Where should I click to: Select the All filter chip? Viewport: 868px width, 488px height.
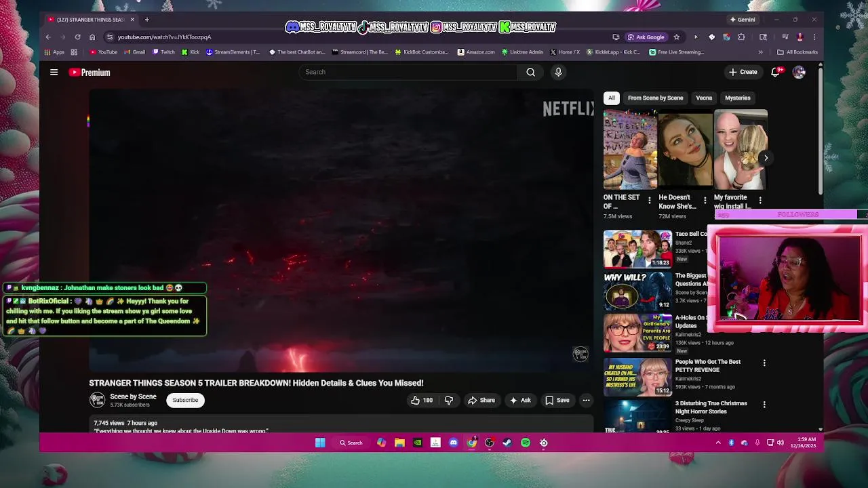pos(611,98)
